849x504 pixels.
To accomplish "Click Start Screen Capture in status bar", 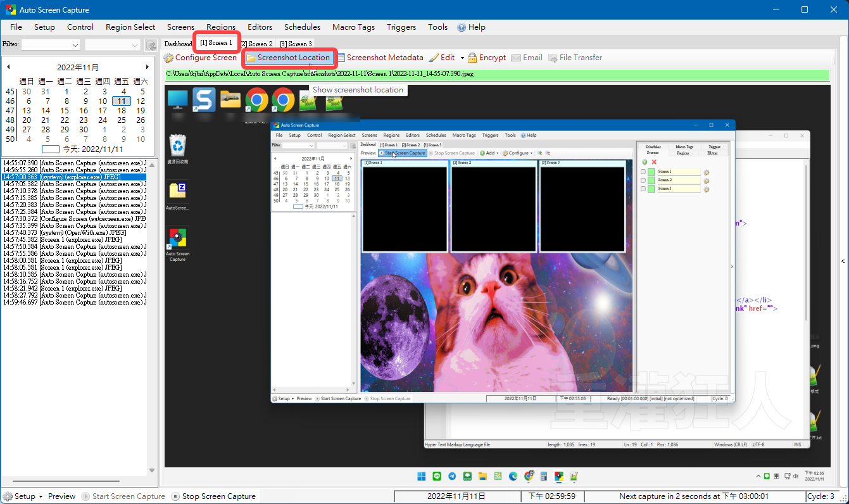I will tap(123, 496).
